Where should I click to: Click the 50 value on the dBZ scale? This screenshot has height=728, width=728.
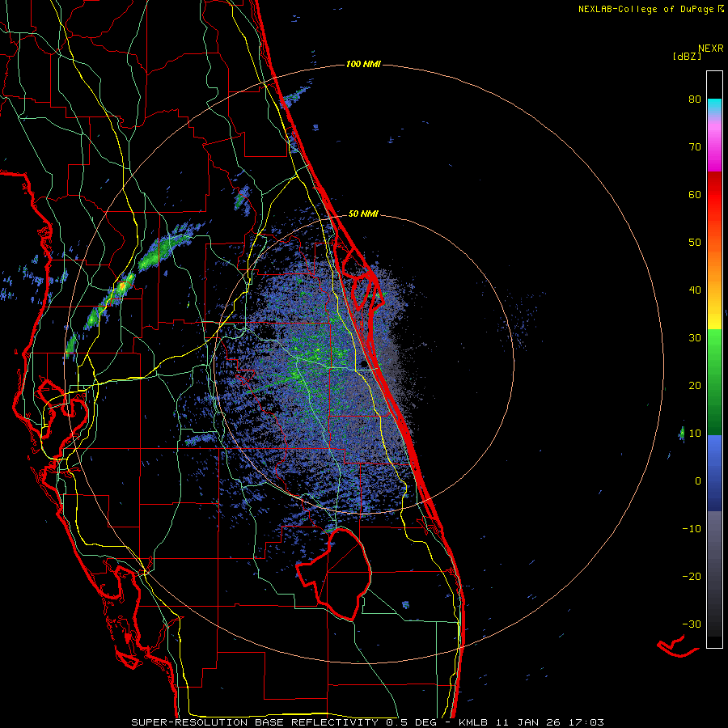pyautogui.click(x=695, y=243)
